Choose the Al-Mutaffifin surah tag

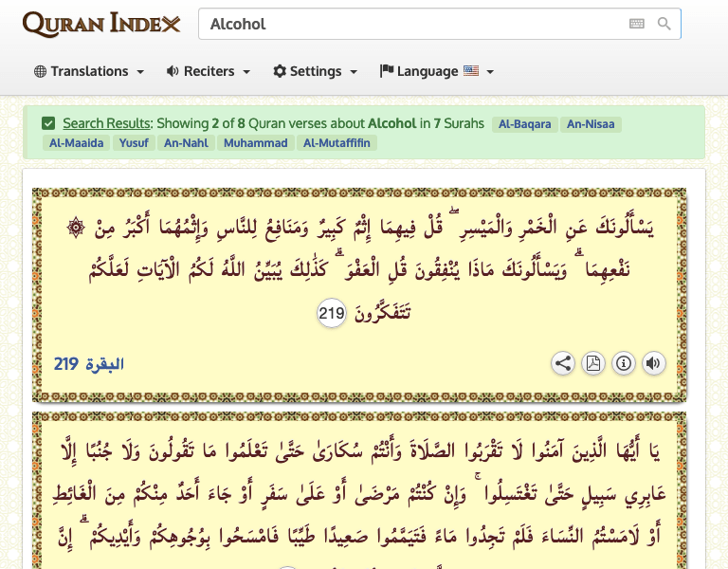tap(337, 143)
